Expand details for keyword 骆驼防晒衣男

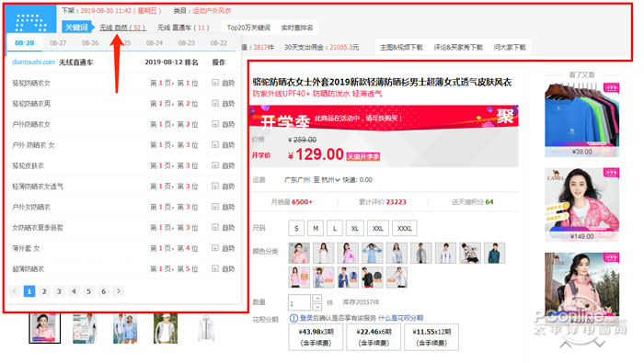coord(214,103)
